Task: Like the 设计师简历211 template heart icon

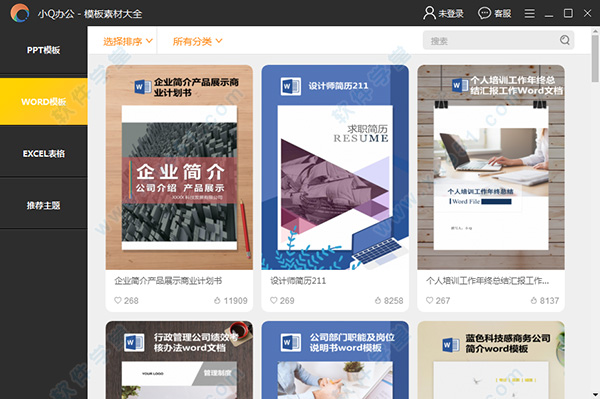Action: (274, 300)
